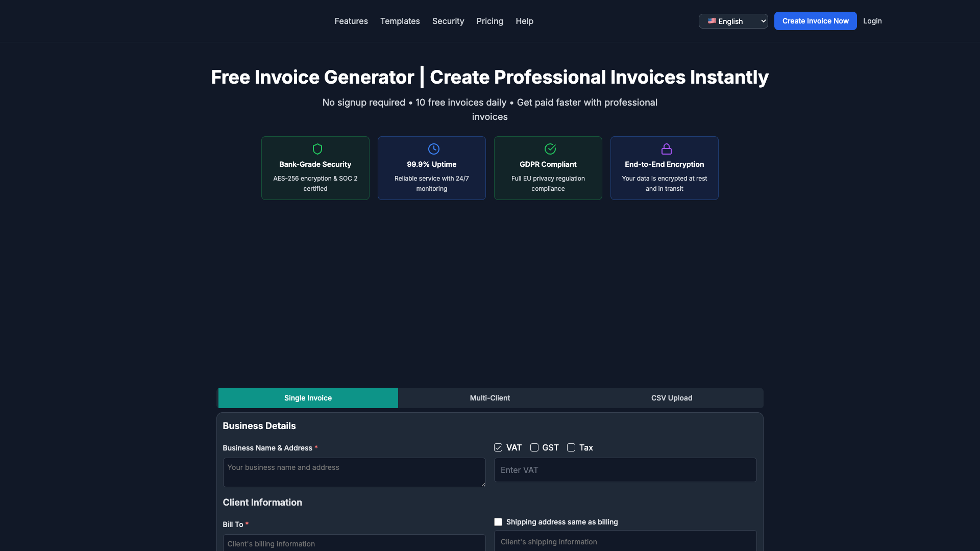Click the blue 99.9% Uptime clock icon
The height and width of the screenshot is (551, 980).
[x=433, y=149]
